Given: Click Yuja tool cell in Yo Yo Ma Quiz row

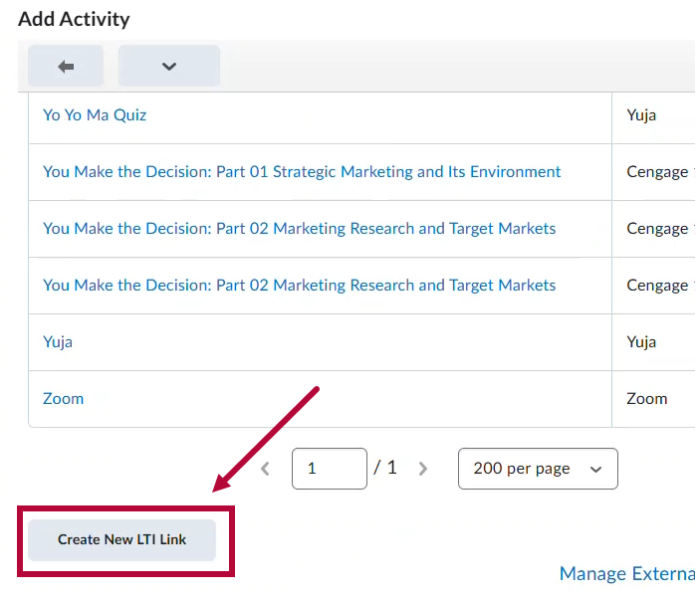Looking at the screenshot, I should [x=641, y=115].
